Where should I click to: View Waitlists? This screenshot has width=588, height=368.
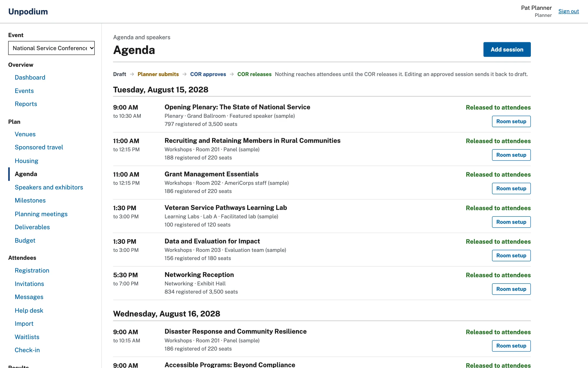[27, 337]
